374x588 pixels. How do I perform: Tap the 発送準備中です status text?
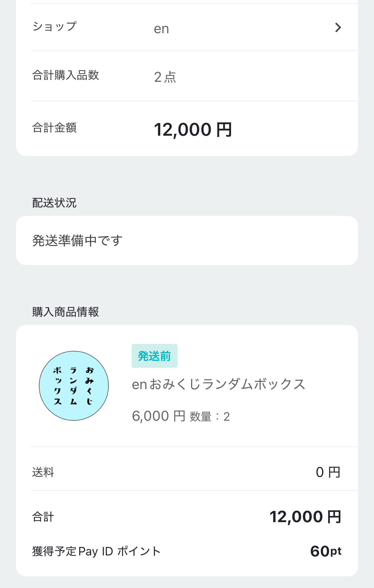click(x=77, y=240)
